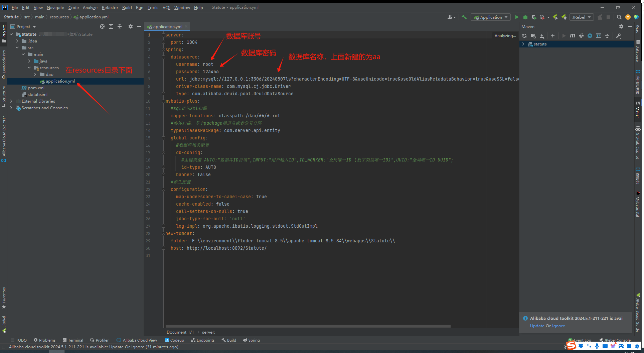Toggle Skip Tests mode in Maven toolbar
This screenshot has height=353, width=644.
pos(590,36)
